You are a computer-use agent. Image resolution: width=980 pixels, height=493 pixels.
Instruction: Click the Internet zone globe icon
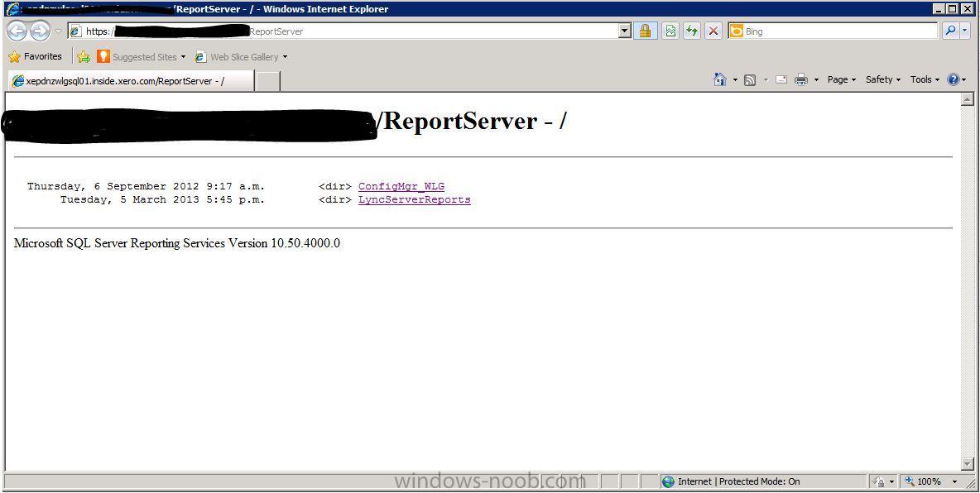[668, 481]
